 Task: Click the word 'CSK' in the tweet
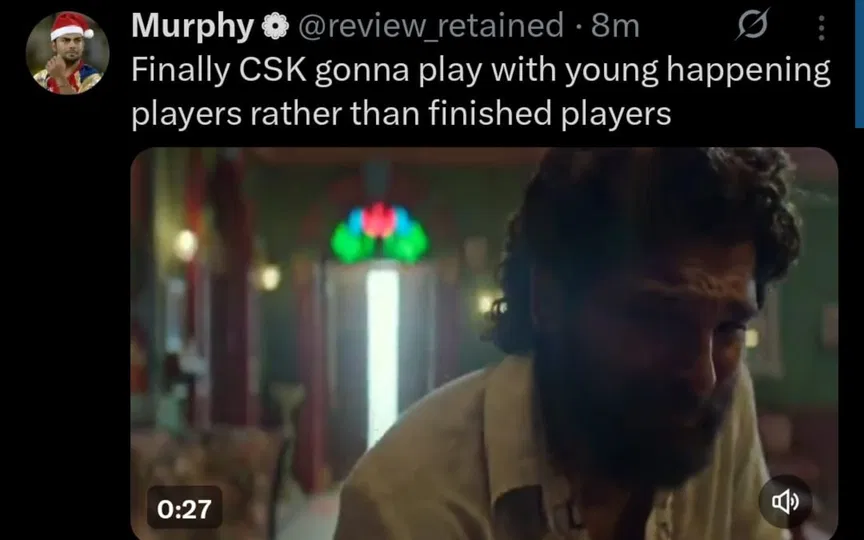coord(273,70)
